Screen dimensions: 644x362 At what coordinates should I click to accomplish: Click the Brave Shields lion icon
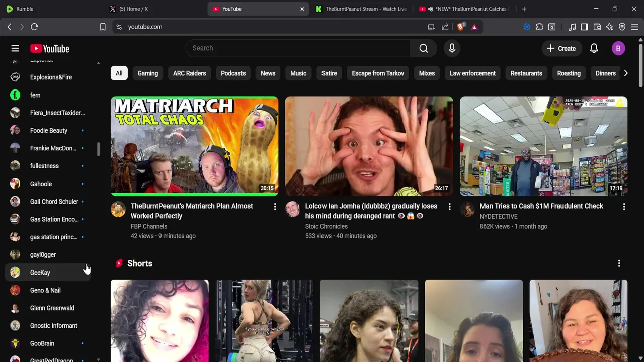[x=461, y=27]
